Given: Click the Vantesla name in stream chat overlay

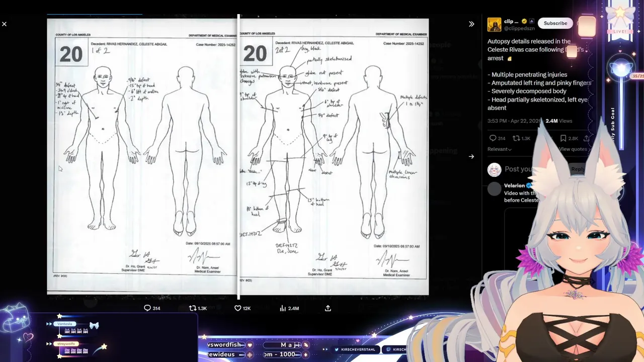Looking at the screenshot, I should pos(64,324).
